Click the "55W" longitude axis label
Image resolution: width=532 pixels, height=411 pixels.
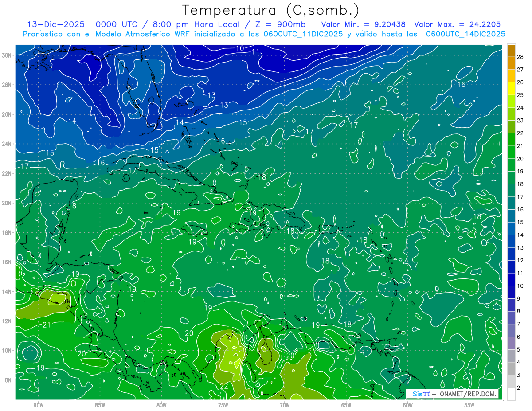coord(469,405)
